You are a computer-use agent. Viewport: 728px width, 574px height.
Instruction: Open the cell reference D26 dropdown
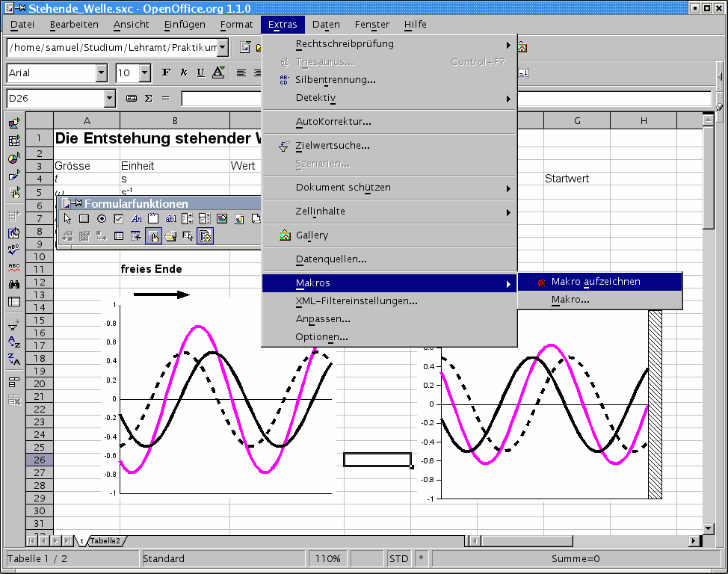click(111, 98)
